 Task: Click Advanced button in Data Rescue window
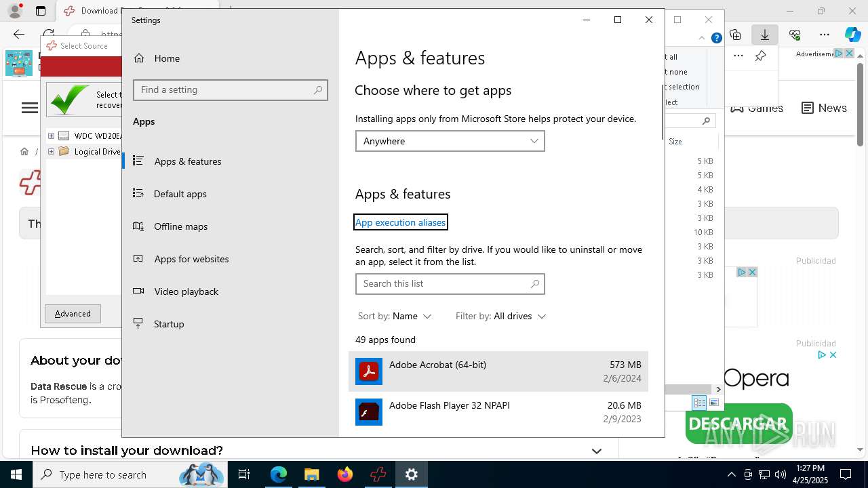coord(73,314)
